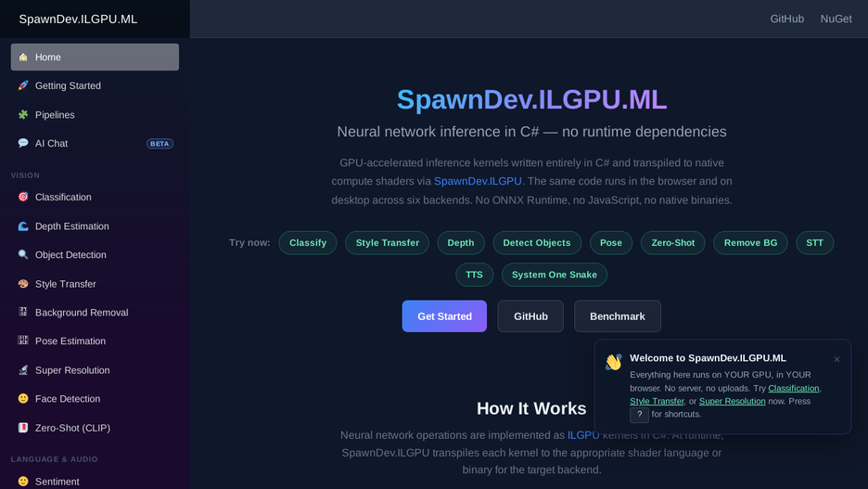868x489 pixels.
Task: Follow the Classification link in welcome popup
Action: (x=793, y=388)
